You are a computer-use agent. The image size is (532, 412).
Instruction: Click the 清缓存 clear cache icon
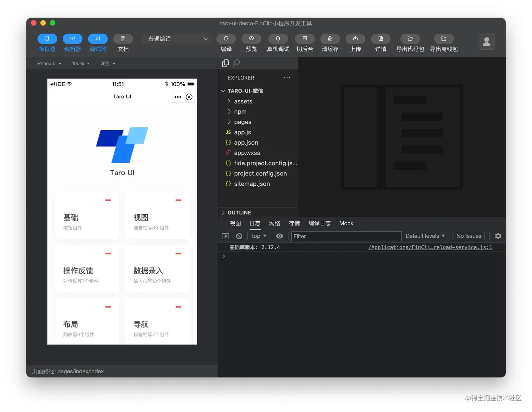click(330, 39)
